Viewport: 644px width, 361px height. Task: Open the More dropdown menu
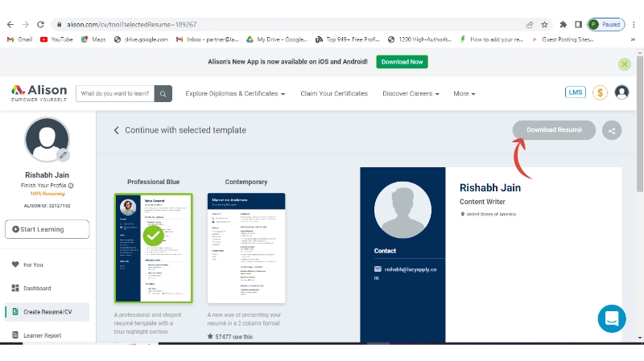(x=464, y=93)
